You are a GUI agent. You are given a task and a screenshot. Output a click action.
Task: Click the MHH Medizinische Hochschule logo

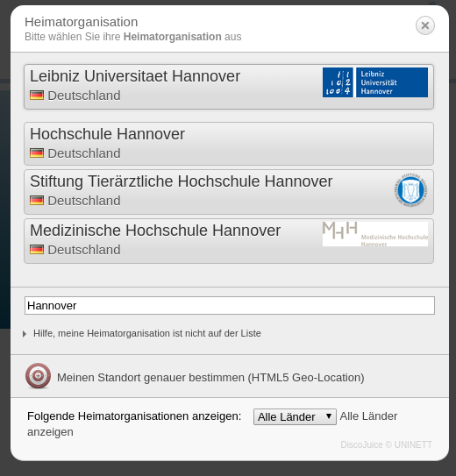[375, 234]
